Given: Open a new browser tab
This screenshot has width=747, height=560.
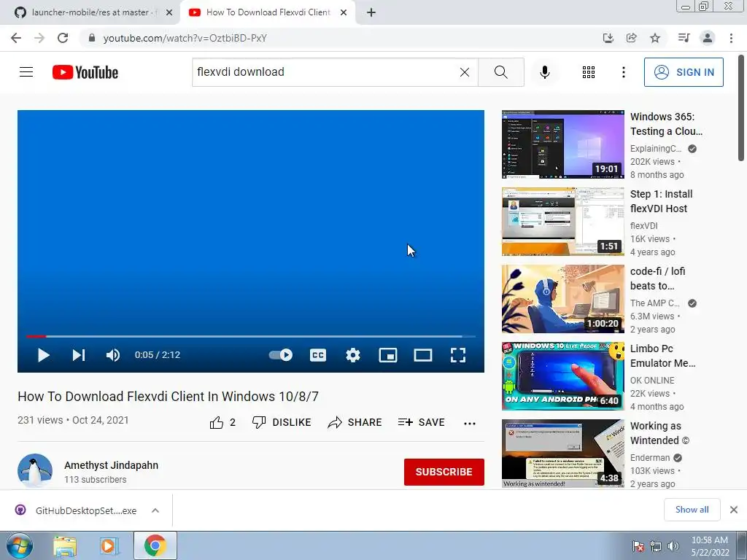Looking at the screenshot, I should [371, 13].
